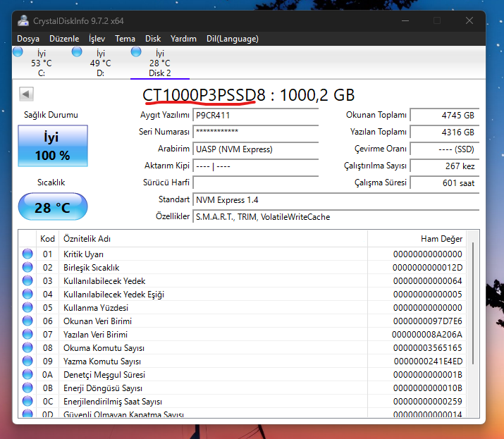The width and height of the screenshot is (504, 439).
Task: Open the Düzenle menu
Action: click(x=64, y=39)
